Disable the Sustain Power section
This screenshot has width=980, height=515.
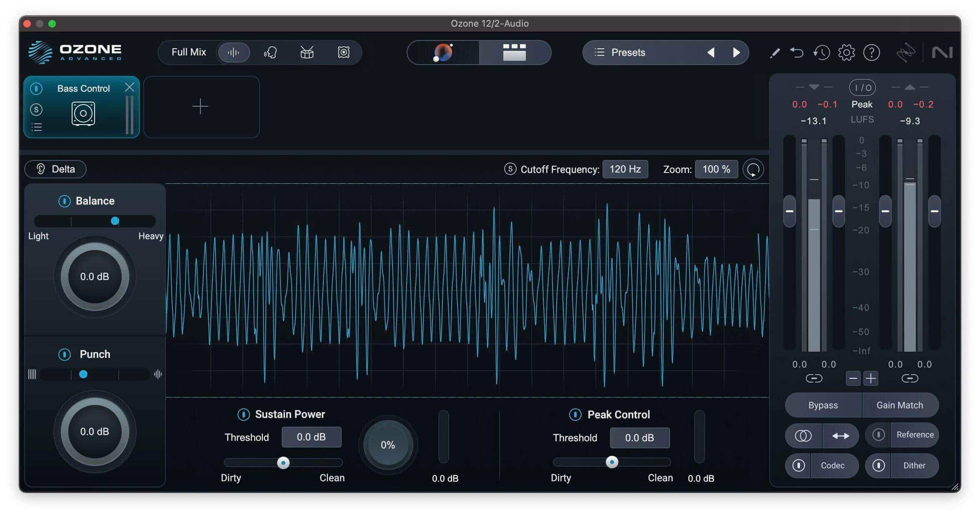(x=243, y=415)
